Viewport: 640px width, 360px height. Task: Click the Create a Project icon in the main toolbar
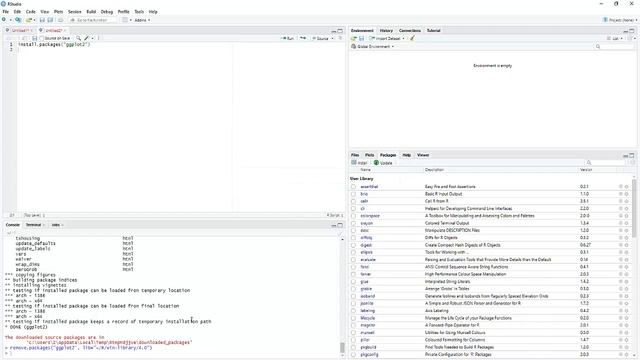[18, 20]
